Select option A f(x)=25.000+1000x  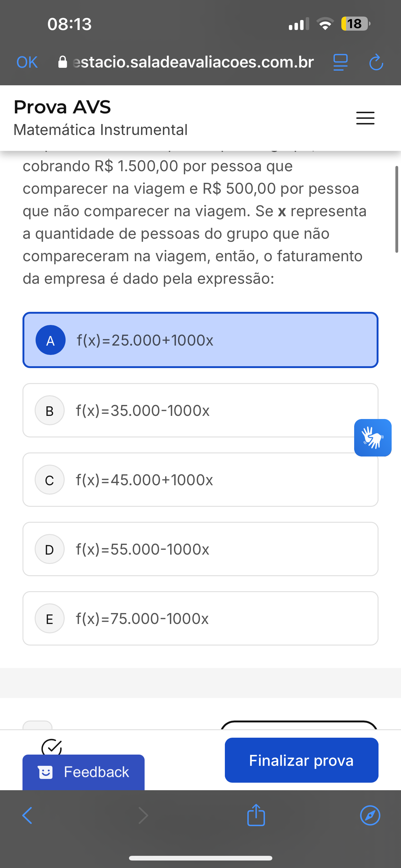coord(200,340)
